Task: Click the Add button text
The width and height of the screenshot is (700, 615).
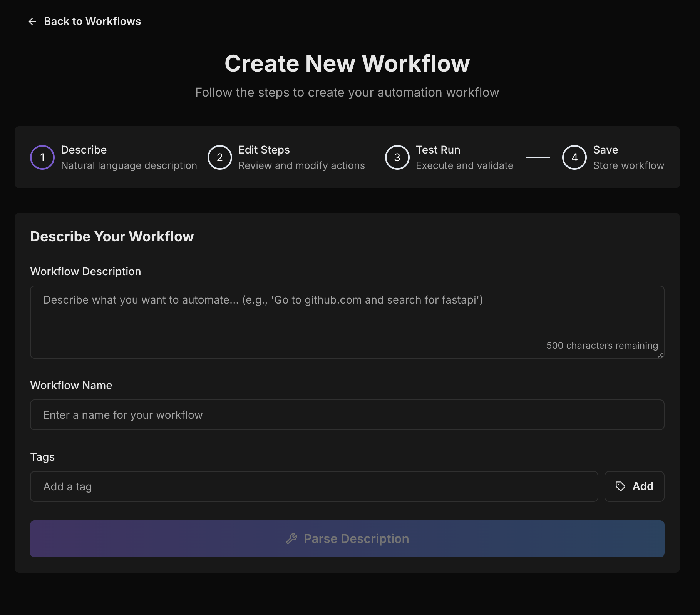Action: coord(643,486)
